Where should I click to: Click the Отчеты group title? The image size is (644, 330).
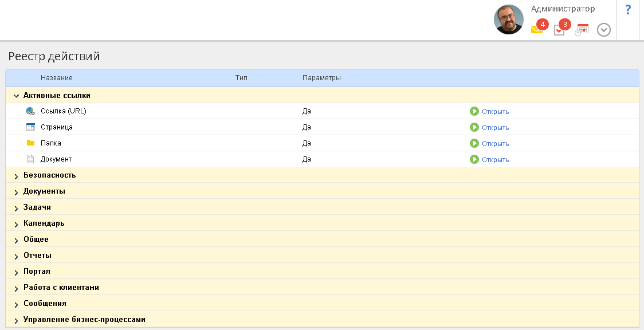(37, 255)
